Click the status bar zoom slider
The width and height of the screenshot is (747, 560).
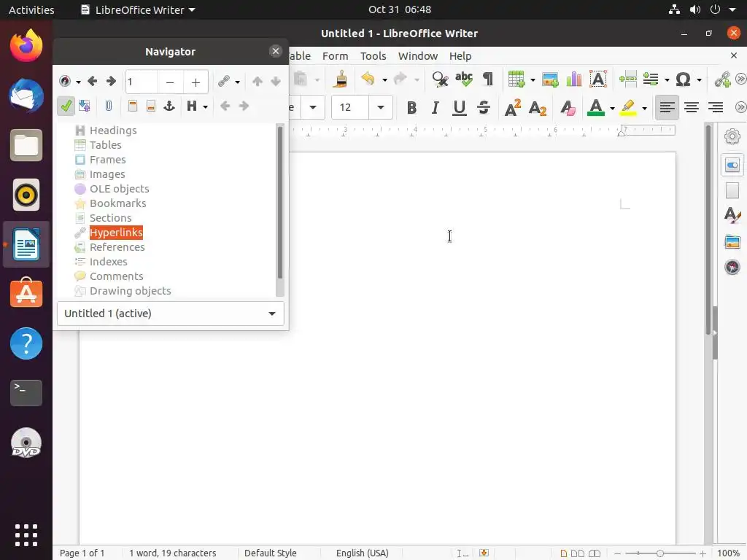tap(659, 553)
